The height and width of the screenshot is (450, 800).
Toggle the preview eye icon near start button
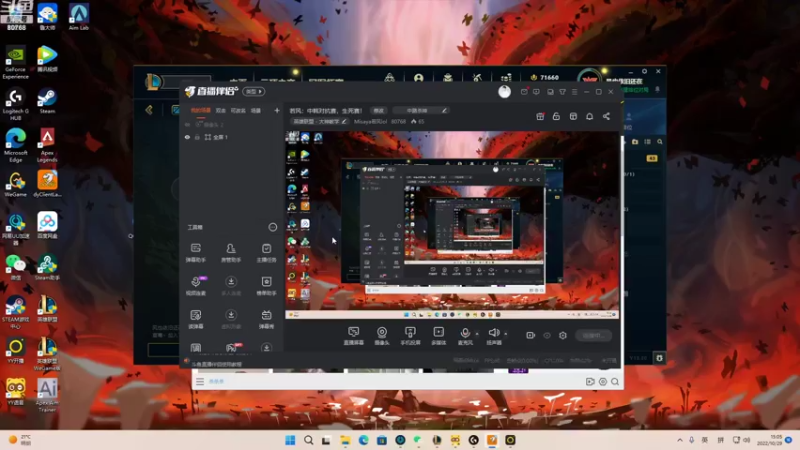tap(546, 335)
